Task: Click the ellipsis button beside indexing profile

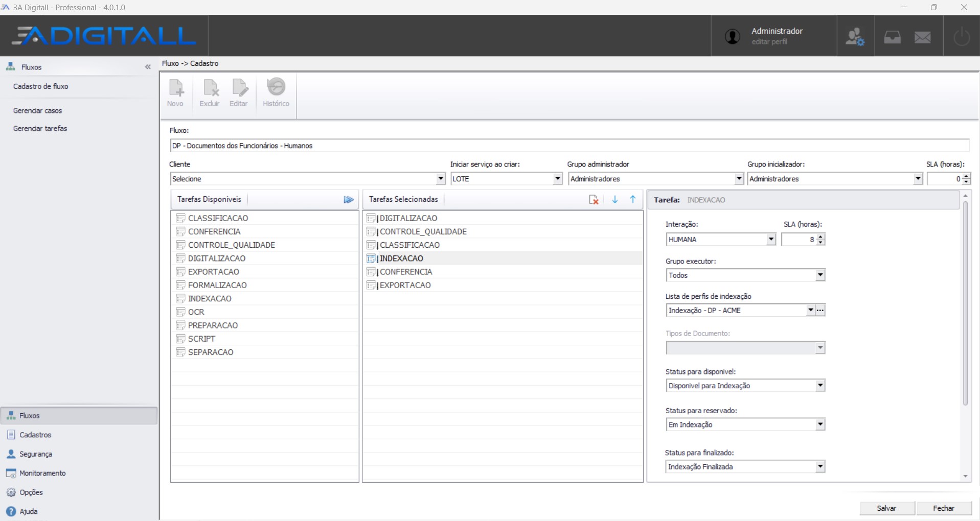Action: tap(821, 310)
